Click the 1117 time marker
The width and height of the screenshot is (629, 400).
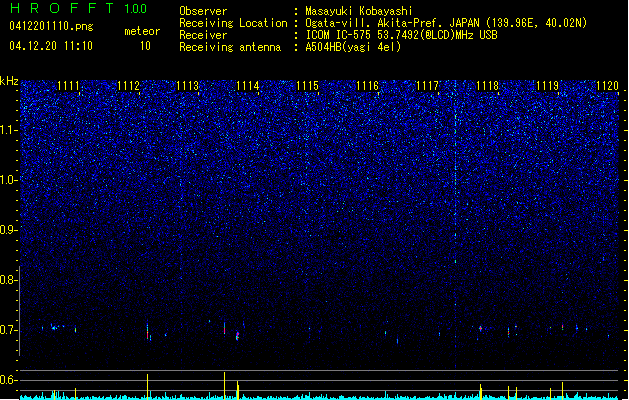pos(428,86)
